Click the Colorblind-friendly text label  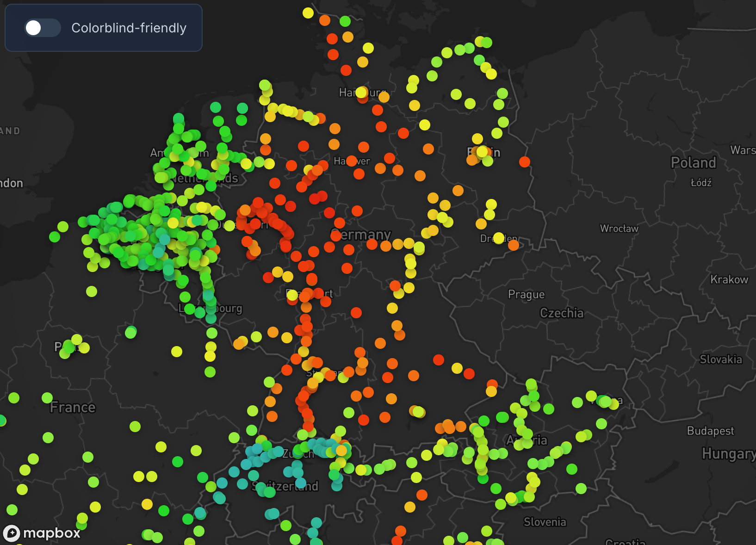[129, 28]
